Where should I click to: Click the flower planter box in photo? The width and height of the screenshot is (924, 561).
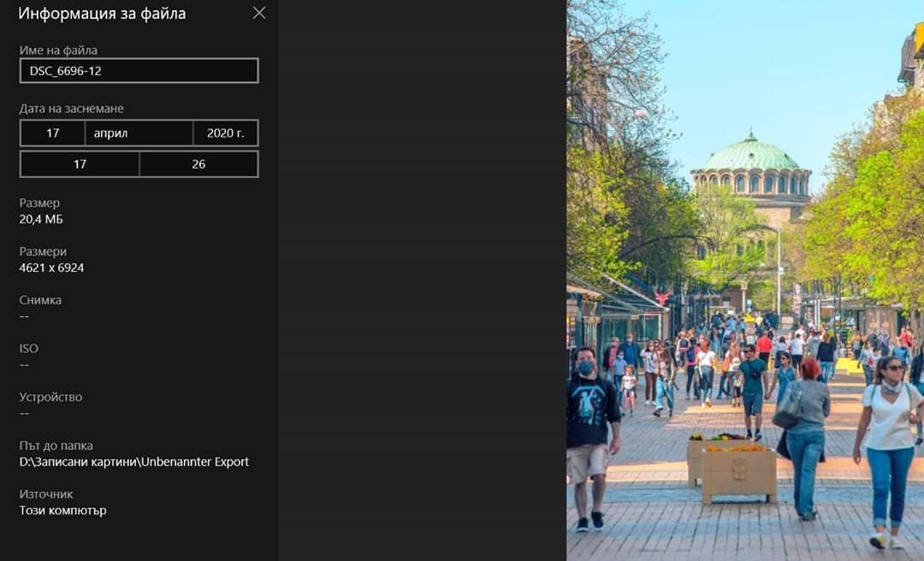[738, 473]
